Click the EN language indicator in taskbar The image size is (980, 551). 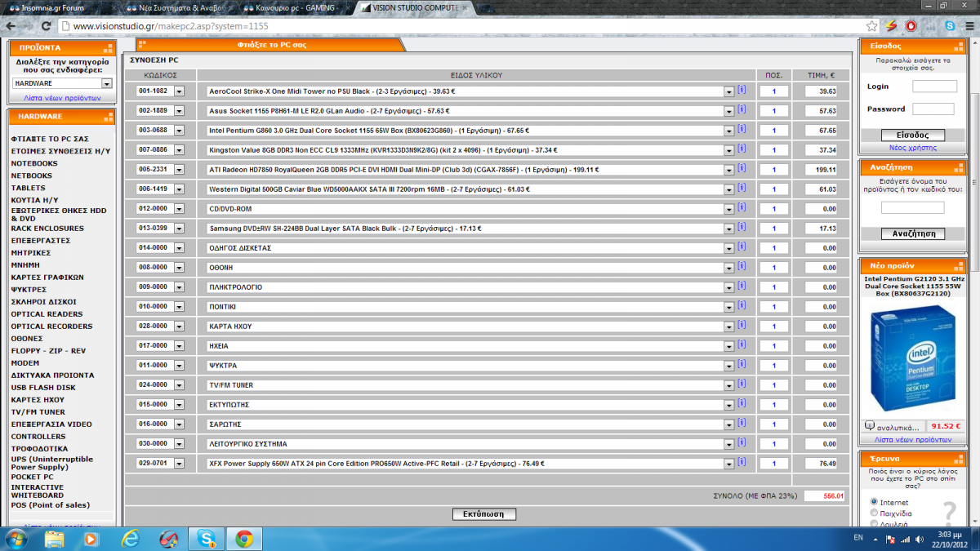pos(858,538)
